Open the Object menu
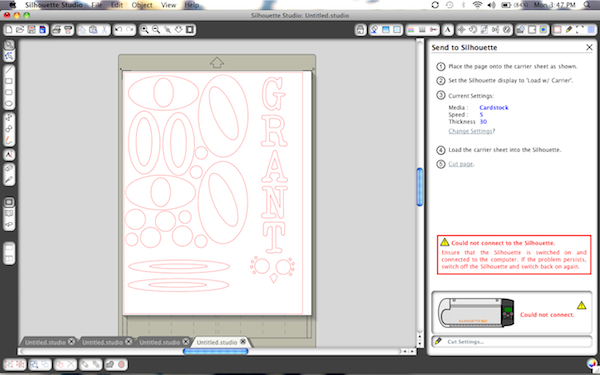This screenshot has height=375, width=600. (142, 5)
